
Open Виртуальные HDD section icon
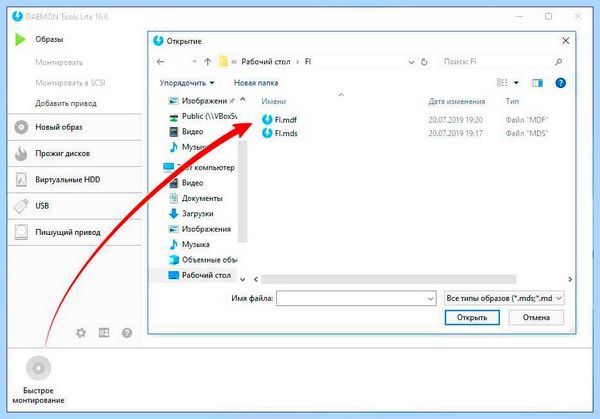[x=21, y=179]
